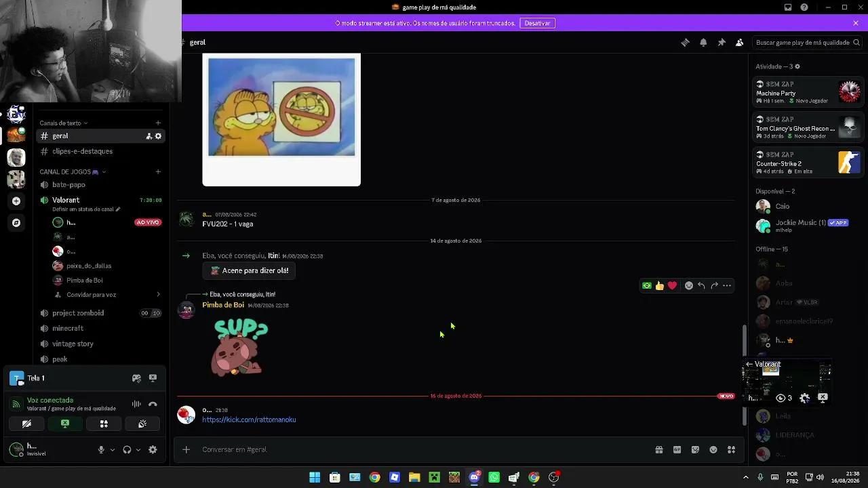868x488 pixels.
Task: Open the kick.com/rattomanoku link
Action: tap(249, 420)
